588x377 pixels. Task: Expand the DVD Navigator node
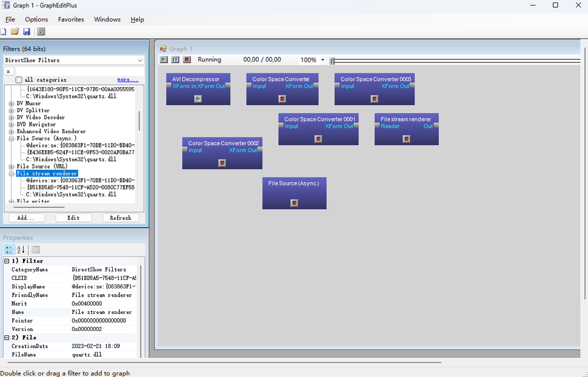(12, 124)
